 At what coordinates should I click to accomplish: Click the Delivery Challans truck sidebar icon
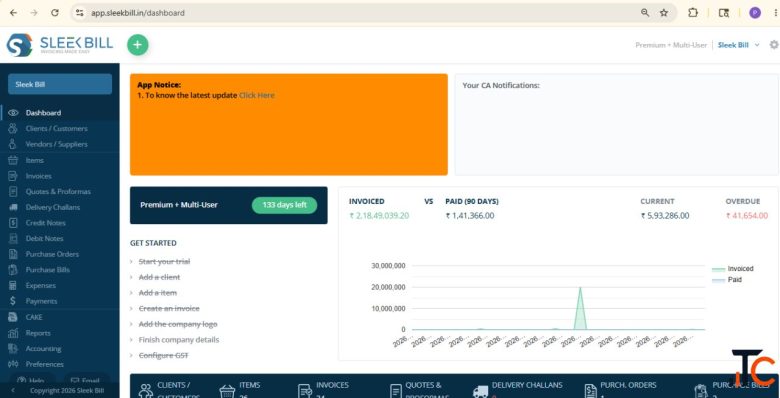[13, 207]
